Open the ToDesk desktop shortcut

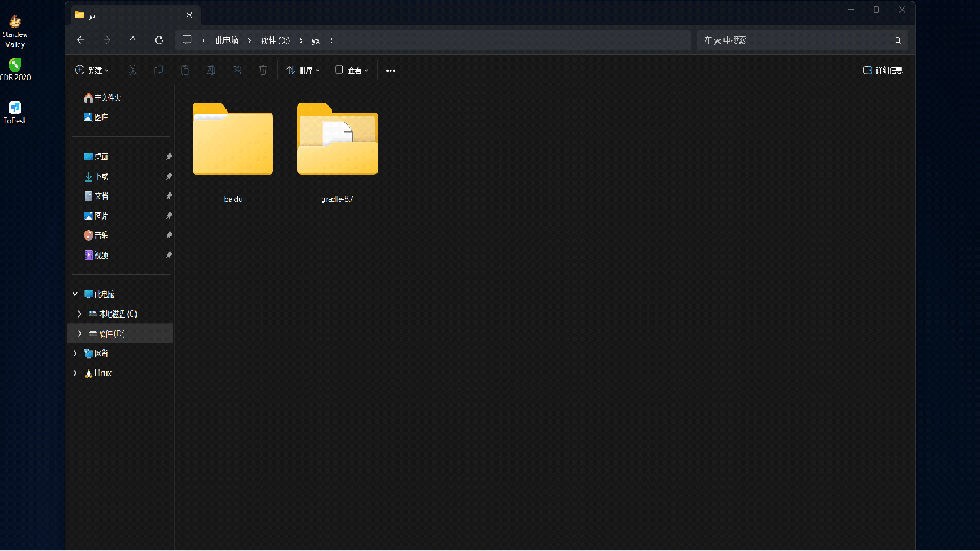[15, 113]
